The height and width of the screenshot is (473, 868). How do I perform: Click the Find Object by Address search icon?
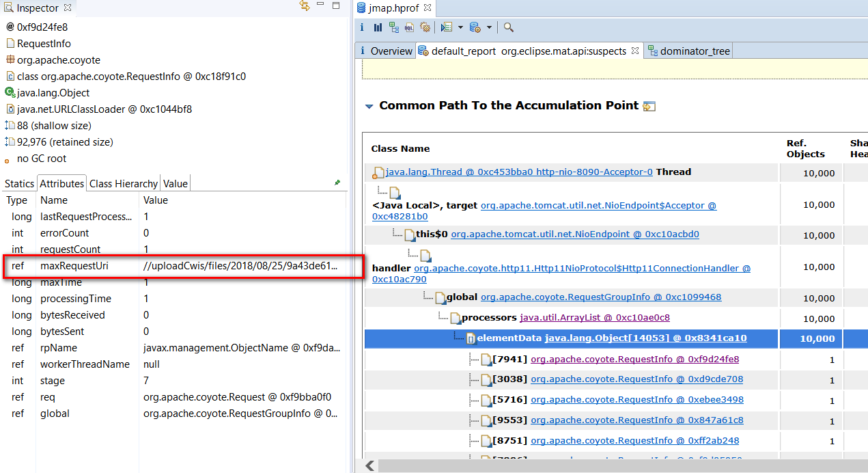point(509,27)
